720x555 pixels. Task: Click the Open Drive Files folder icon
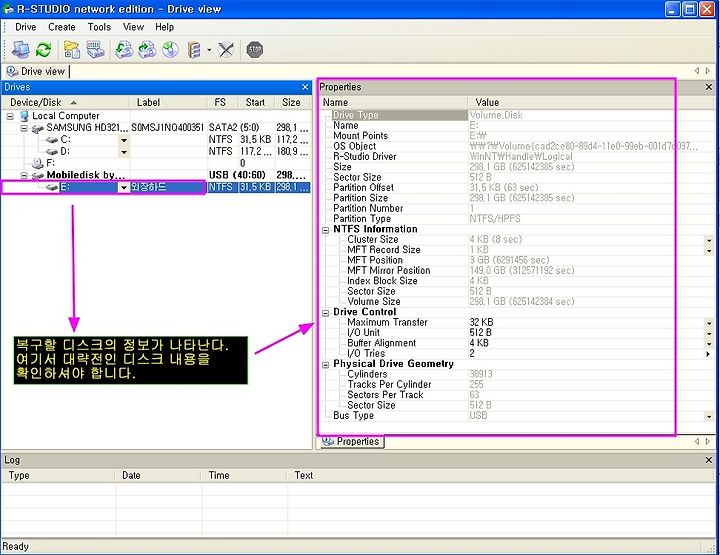[x=72, y=50]
